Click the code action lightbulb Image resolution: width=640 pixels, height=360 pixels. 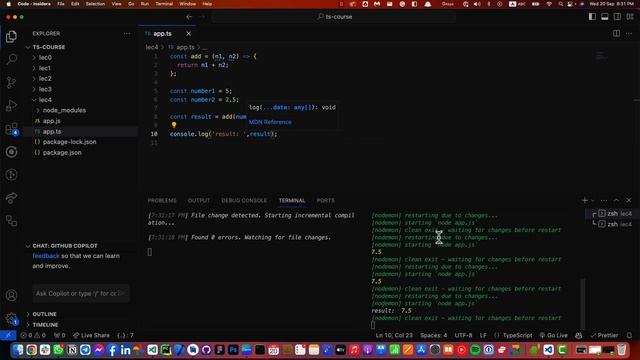tap(174, 125)
